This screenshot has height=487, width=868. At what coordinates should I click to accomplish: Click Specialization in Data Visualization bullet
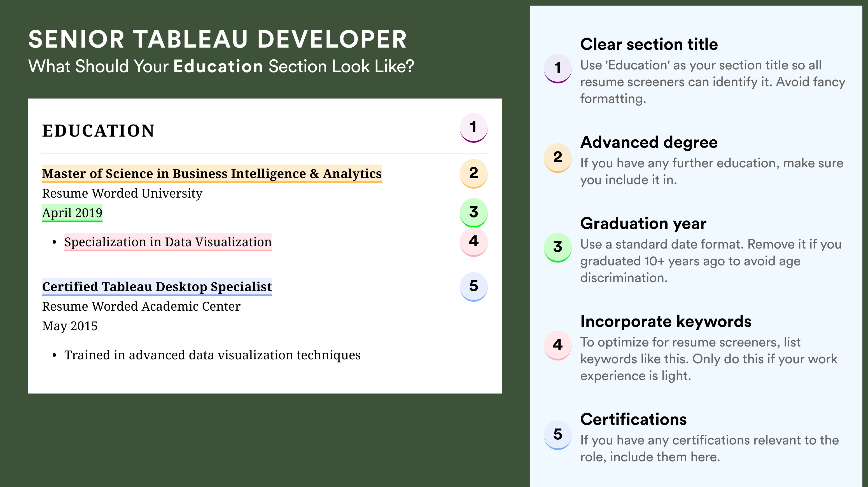[x=168, y=242]
